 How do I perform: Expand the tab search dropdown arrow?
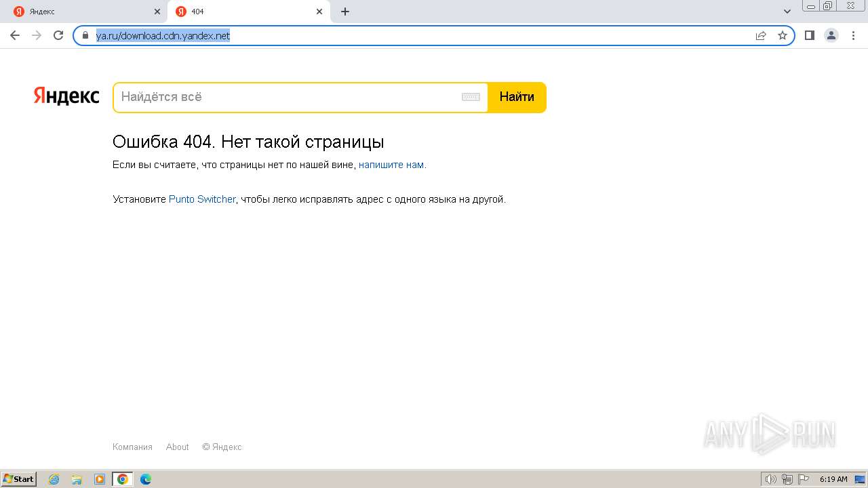click(x=787, y=12)
